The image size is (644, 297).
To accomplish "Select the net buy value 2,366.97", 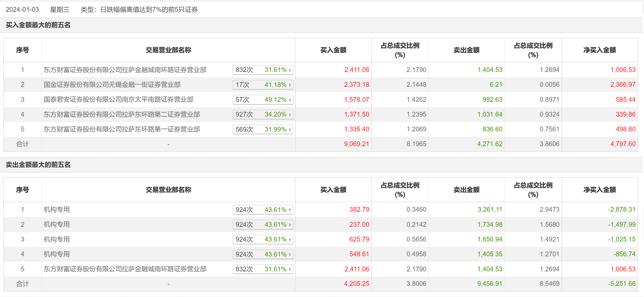I will [x=623, y=85].
